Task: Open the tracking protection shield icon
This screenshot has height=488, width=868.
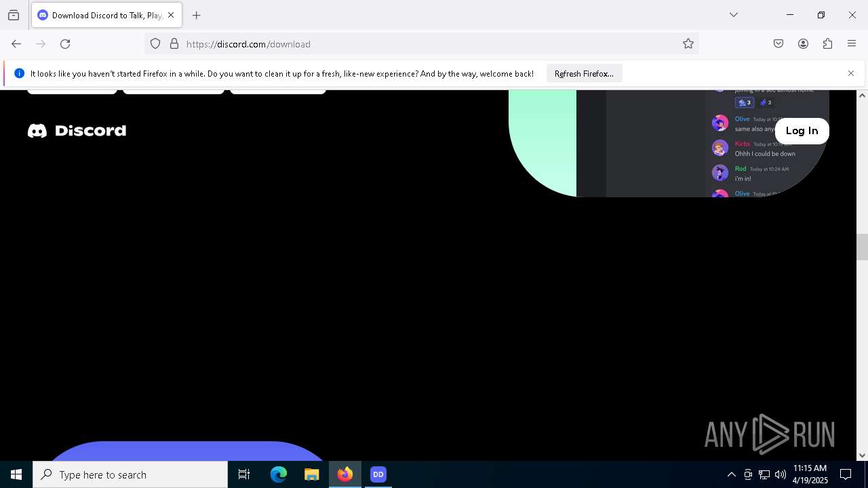Action: [x=155, y=44]
